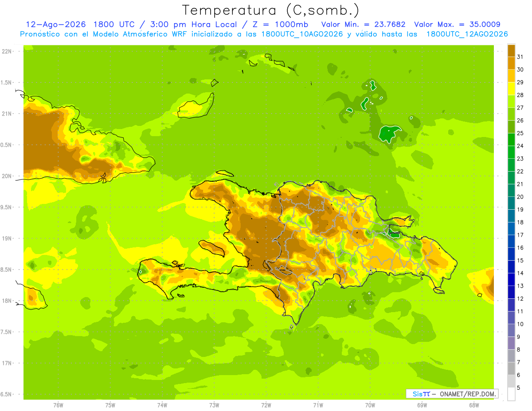Click the "69W" longitude label
The width and height of the screenshot is (532, 411).
[422, 405]
